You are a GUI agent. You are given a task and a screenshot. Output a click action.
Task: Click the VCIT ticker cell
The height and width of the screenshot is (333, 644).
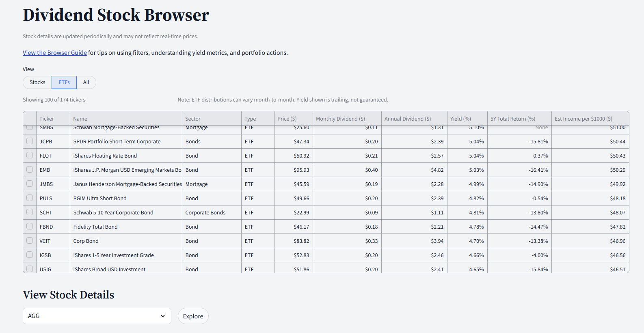(53, 241)
